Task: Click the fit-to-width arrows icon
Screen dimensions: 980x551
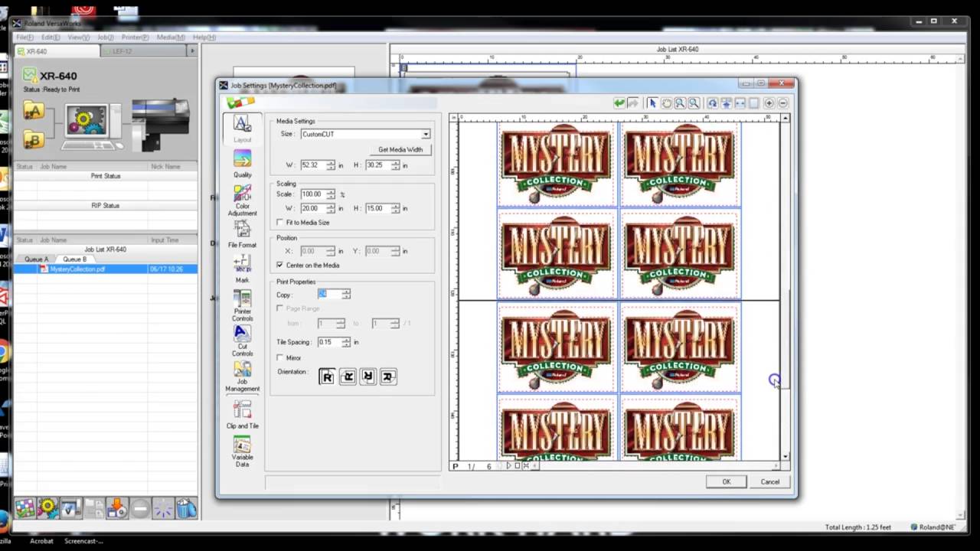Action: [x=740, y=103]
